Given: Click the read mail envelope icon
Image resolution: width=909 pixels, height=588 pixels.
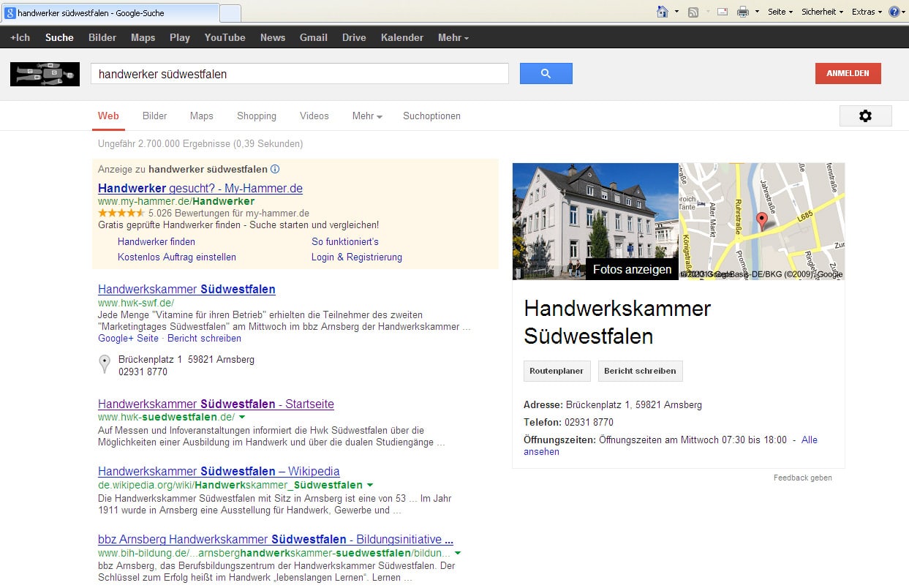Looking at the screenshot, I should pos(722,12).
